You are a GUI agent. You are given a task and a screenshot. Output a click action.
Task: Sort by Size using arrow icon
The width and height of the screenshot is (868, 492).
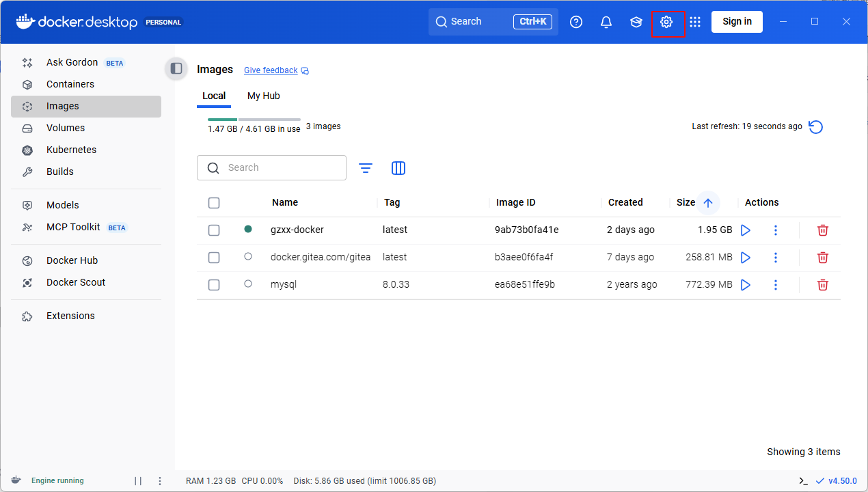pyautogui.click(x=708, y=203)
